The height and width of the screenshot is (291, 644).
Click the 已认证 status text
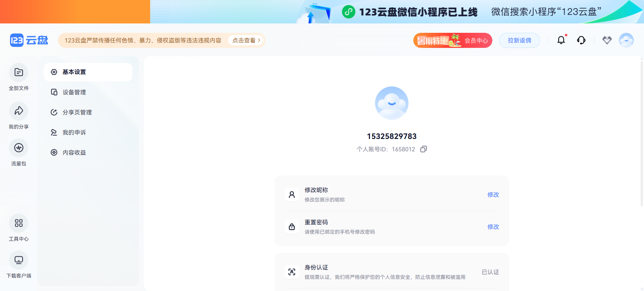pos(490,272)
